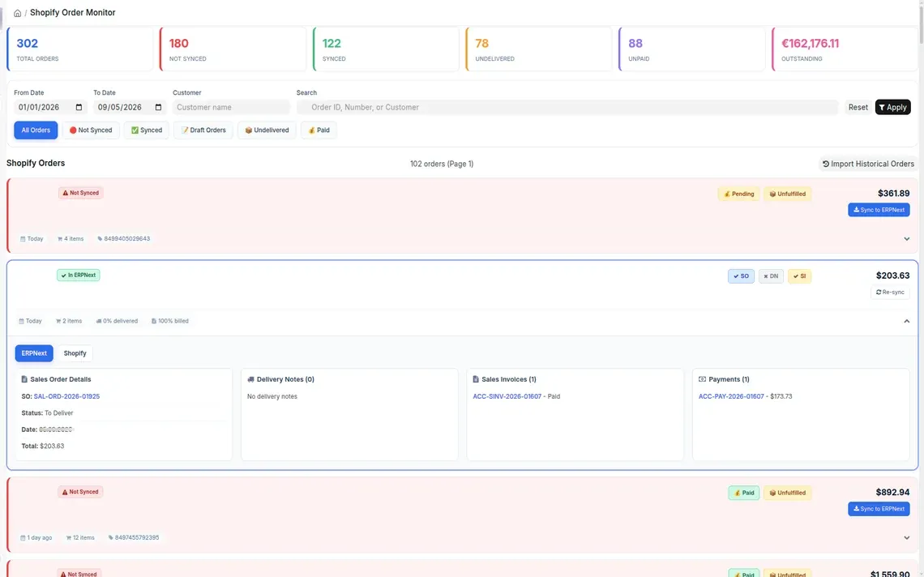This screenshot has width=924, height=577.
Task: Click the '12 items' cart label
Action: click(x=80, y=537)
